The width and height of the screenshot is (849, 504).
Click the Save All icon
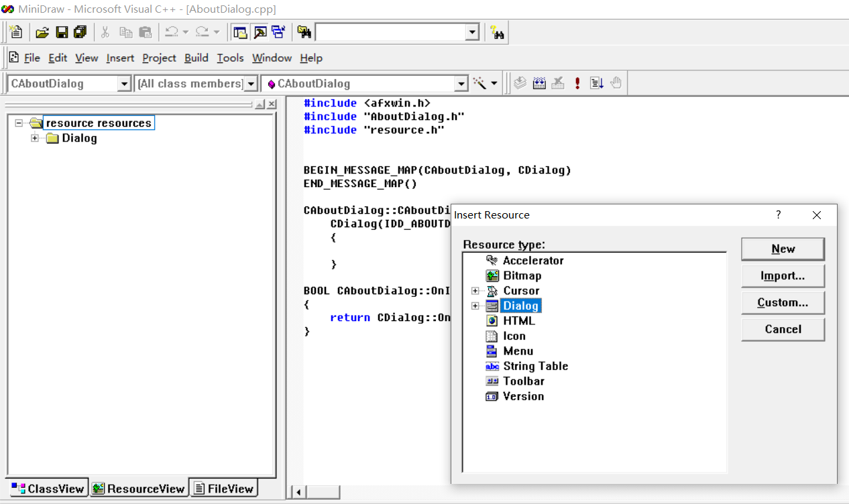(80, 32)
